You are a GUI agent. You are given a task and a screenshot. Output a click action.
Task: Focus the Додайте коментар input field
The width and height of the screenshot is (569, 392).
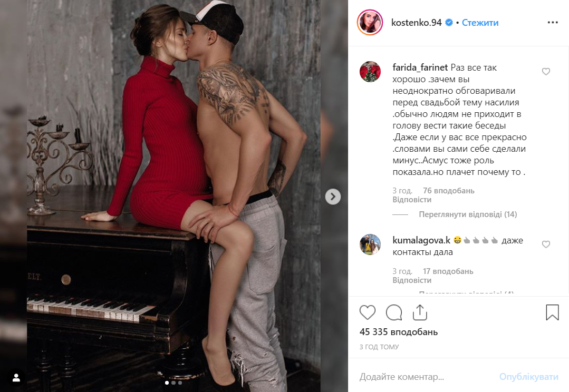(x=425, y=377)
